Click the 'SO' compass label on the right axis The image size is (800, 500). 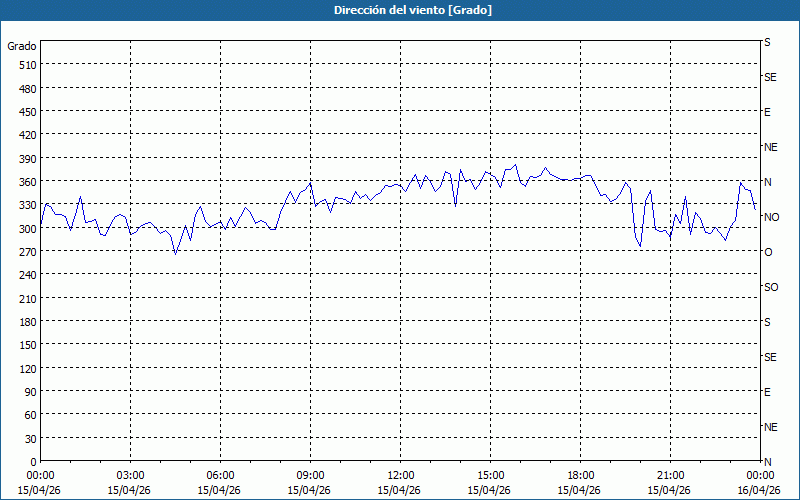[x=770, y=287]
